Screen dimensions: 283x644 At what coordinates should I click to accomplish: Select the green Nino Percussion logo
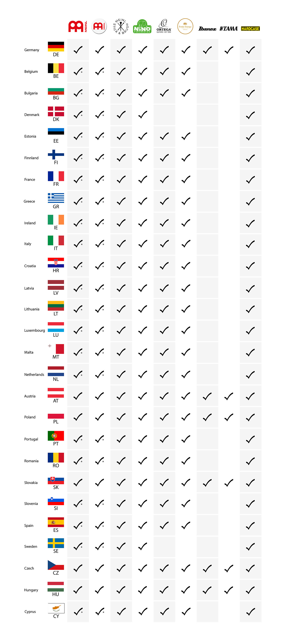142,27
